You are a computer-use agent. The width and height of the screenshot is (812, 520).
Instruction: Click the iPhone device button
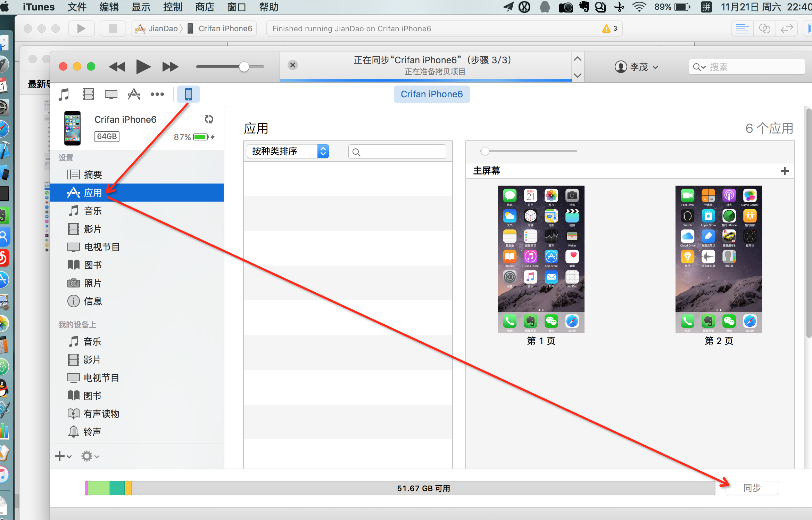pos(188,94)
